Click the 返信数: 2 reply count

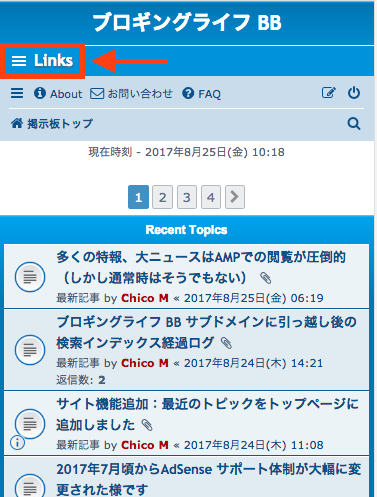pyautogui.click(x=81, y=380)
